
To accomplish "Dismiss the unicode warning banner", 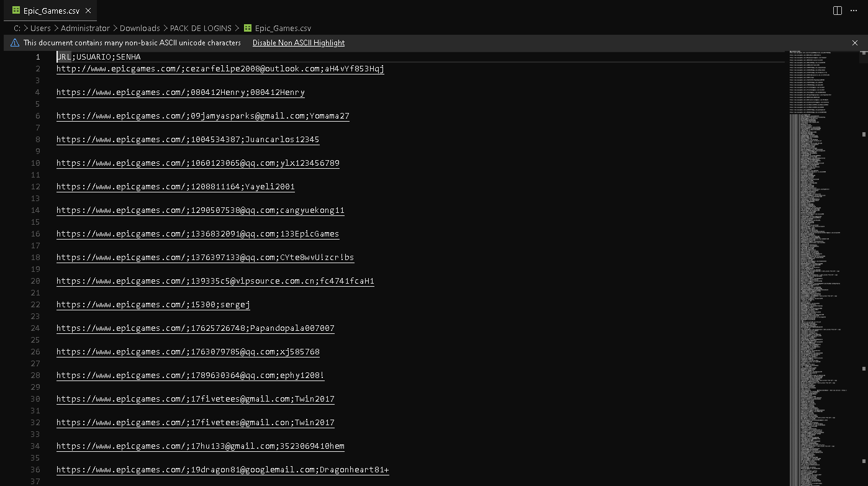I will [855, 43].
